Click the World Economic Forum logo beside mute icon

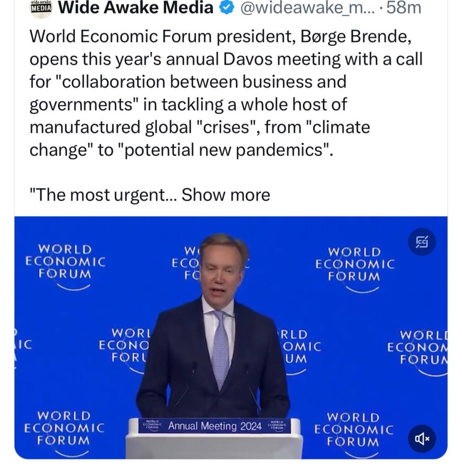click(354, 432)
